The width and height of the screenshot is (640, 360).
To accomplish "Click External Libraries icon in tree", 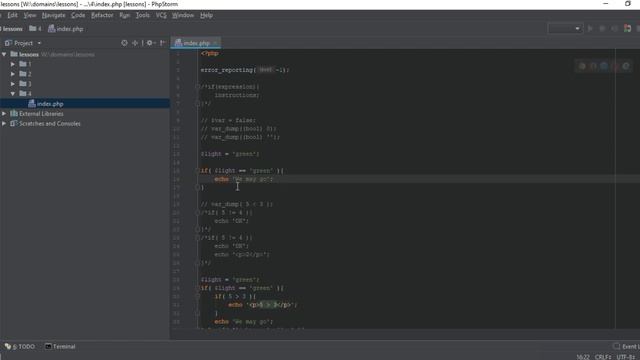I will click(x=14, y=113).
